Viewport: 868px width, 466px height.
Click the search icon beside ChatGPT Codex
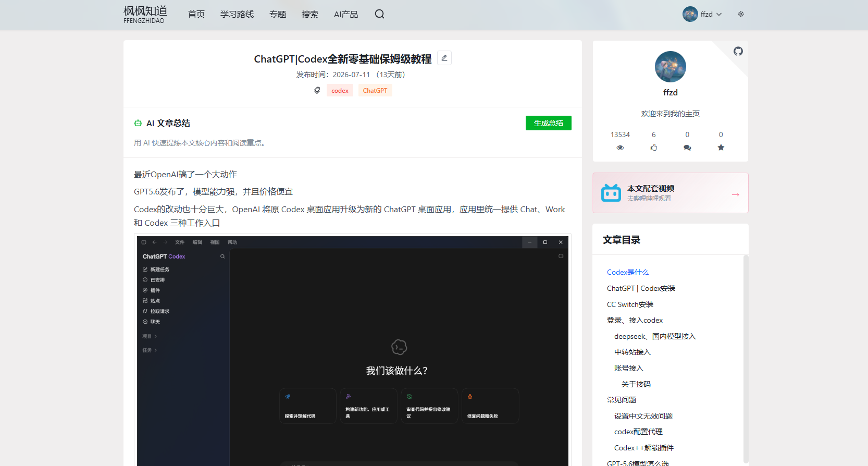coord(222,256)
